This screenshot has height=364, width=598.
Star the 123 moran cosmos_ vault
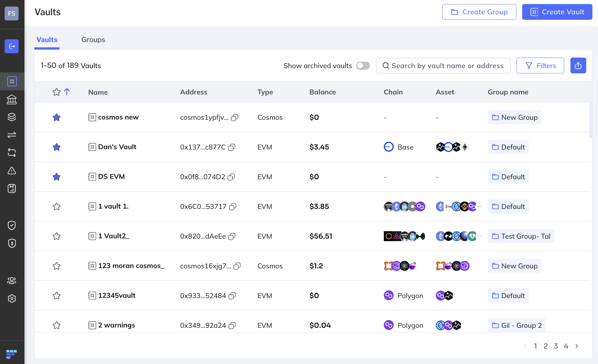pos(56,266)
